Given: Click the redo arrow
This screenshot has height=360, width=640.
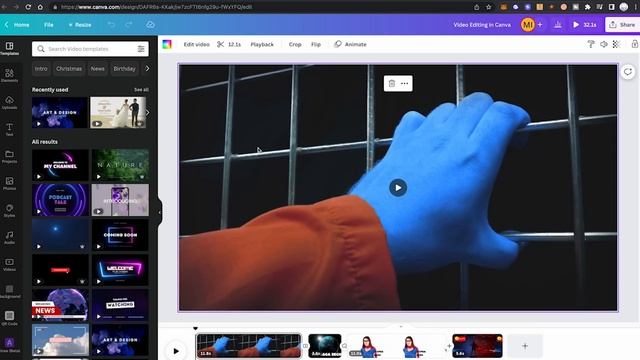Looking at the screenshot, I should 129,25.
